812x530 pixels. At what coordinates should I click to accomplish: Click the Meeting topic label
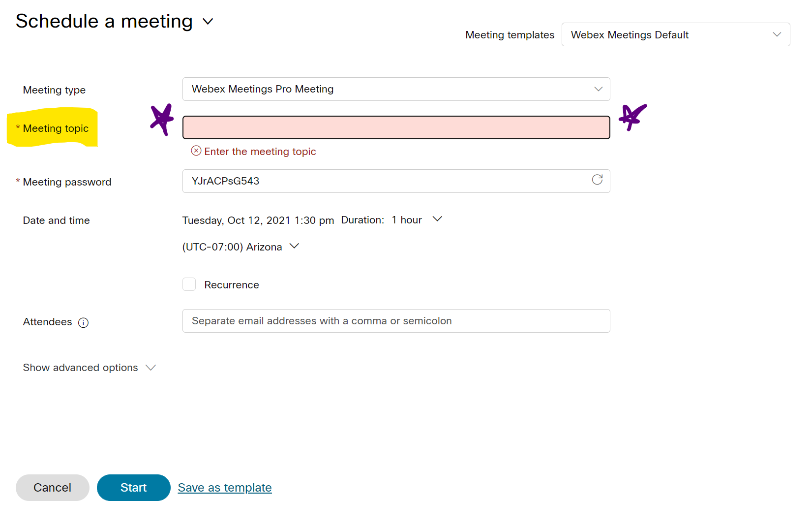[56, 128]
